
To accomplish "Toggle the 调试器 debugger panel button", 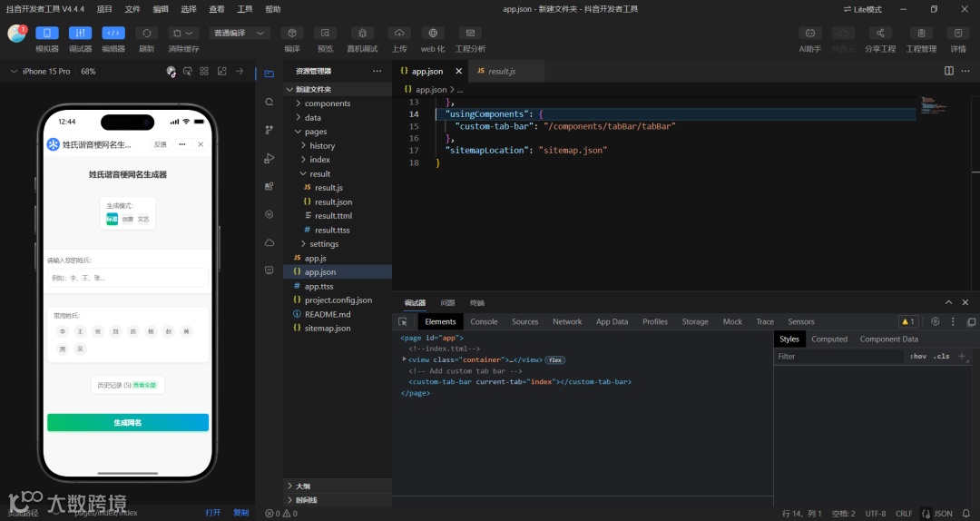I will (x=80, y=34).
